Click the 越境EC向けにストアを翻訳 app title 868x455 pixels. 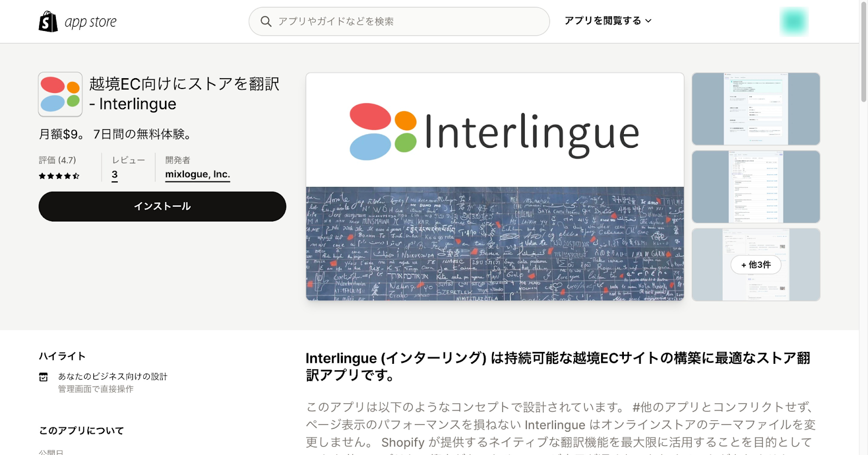pos(184,93)
